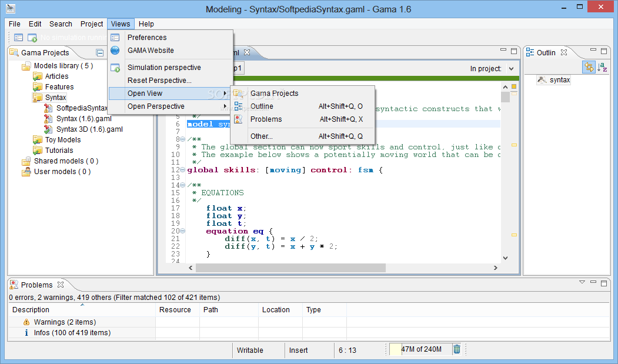618x364 pixels.
Task: Click the editor horizontal scrollbar thumb
Action: click(291, 268)
